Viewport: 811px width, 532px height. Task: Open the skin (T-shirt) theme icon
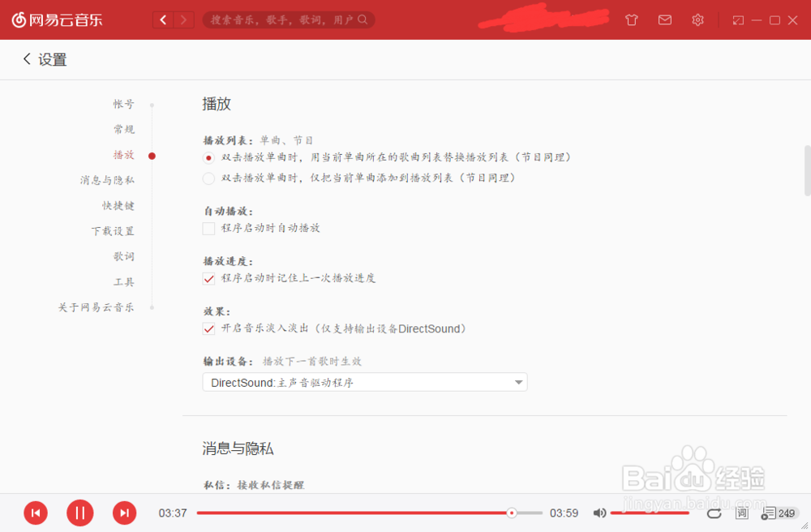click(x=632, y=20)
